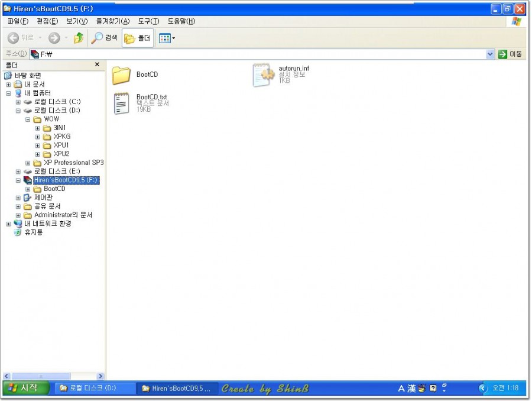The height and width of the screenshot is (401, 532).
Task: Open 제어판 control panel icon in tree
Action: [x=27, y=198]
